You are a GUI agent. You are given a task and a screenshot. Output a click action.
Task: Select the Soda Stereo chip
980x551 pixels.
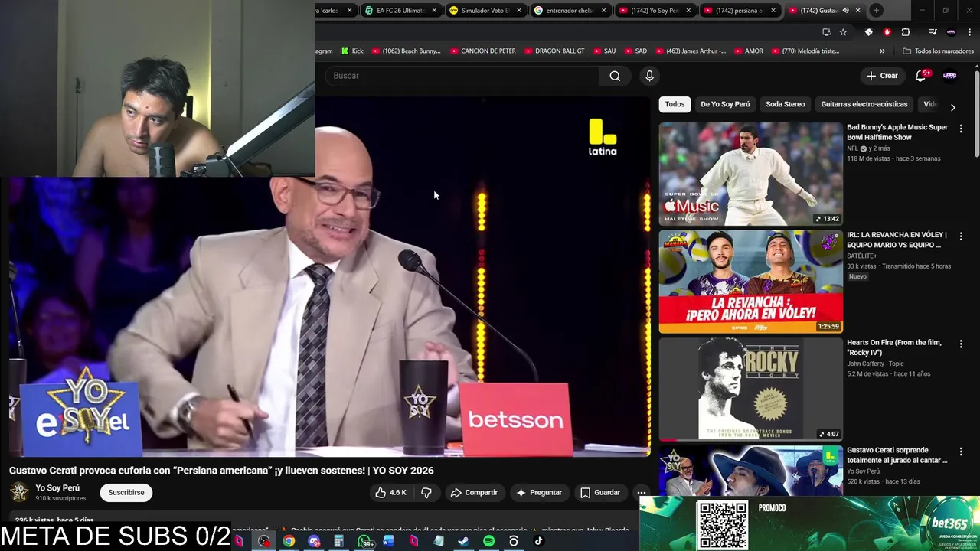tap(785, 104)
